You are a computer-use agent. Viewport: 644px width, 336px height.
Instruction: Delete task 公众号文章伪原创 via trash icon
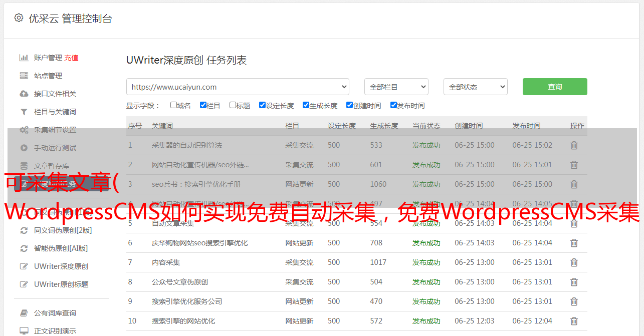574,282
